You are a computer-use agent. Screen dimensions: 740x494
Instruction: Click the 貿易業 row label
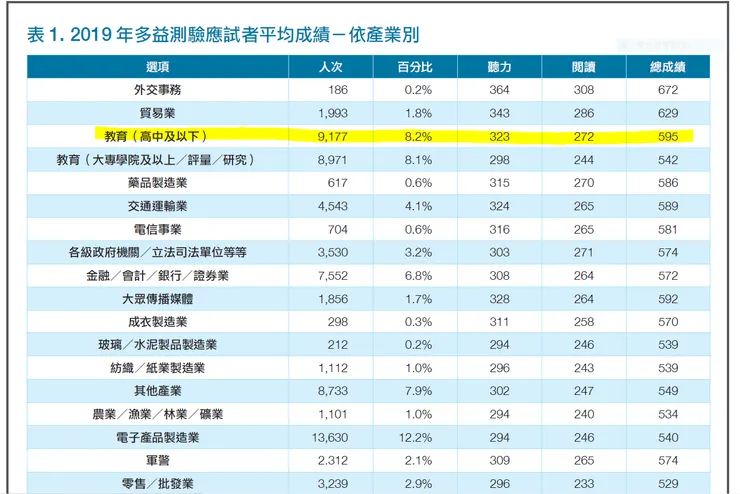158,113
